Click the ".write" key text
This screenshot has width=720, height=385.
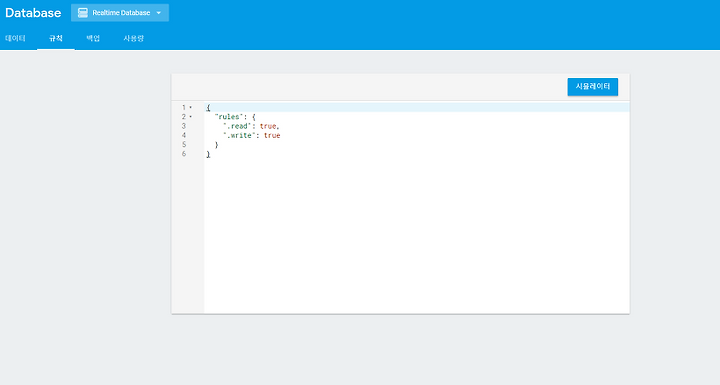239,136
